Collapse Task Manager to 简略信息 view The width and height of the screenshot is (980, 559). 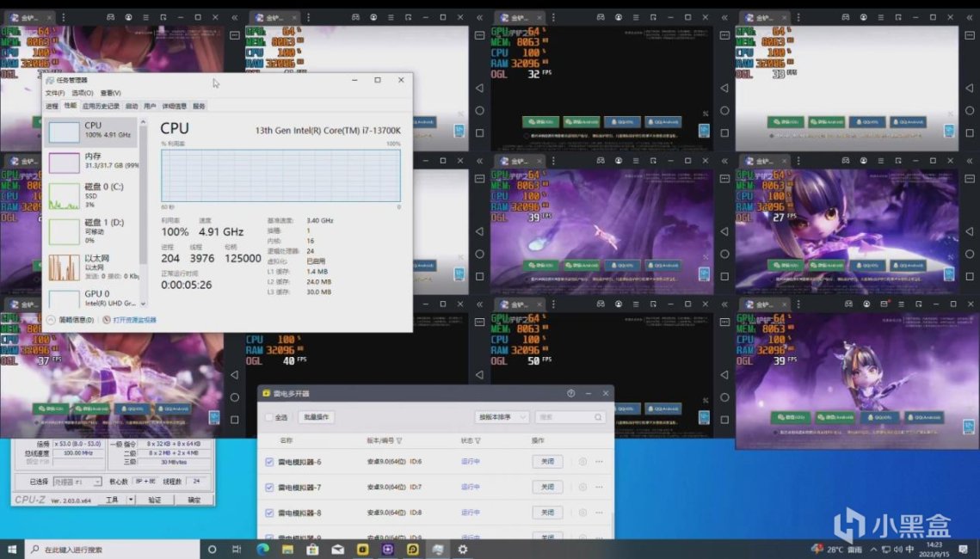click(x=70, y=320)
